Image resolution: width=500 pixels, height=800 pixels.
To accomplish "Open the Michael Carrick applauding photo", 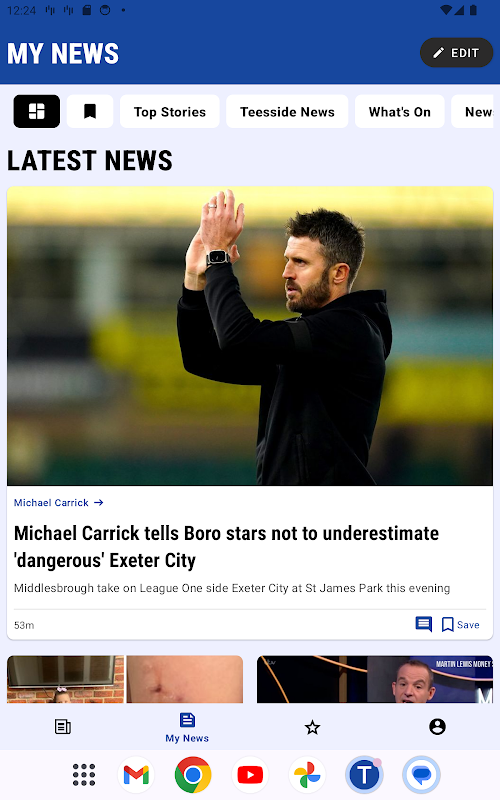I will [250, 336].
